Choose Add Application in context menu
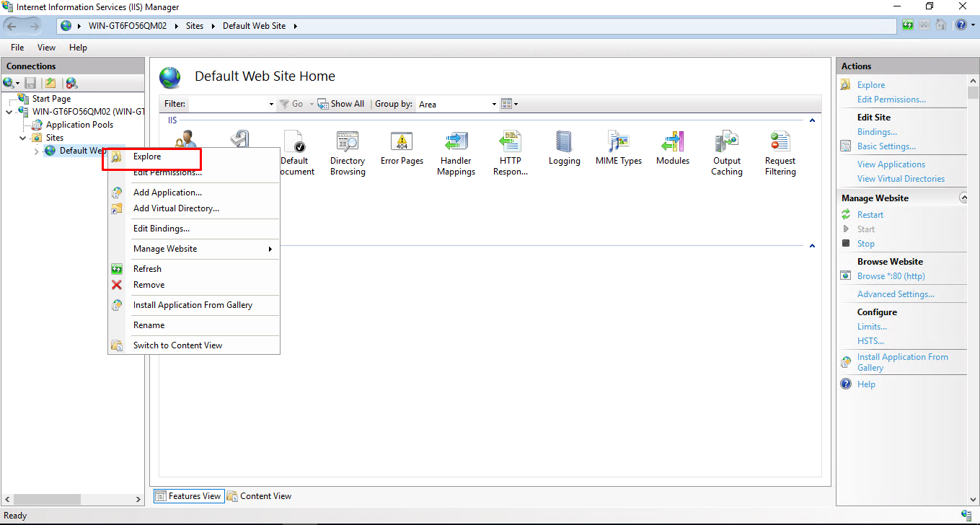Screen dimensions: 980x525 click(x=193, y=193)
